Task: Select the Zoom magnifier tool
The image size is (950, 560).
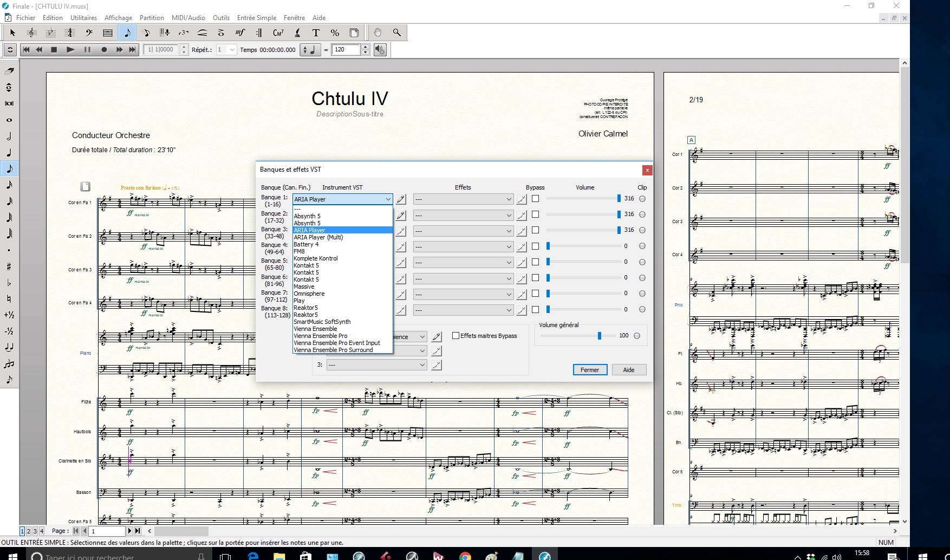Action: point(397,32)
